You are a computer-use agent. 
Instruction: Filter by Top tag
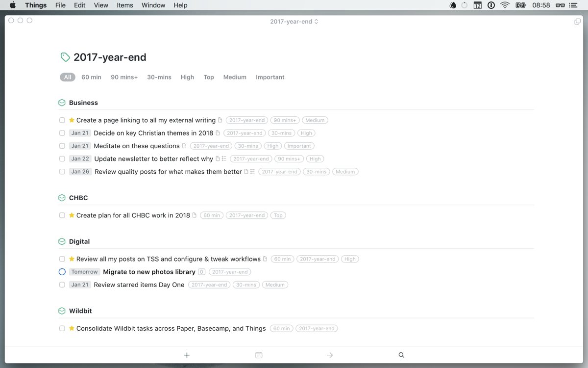click(x=209, y=77)
